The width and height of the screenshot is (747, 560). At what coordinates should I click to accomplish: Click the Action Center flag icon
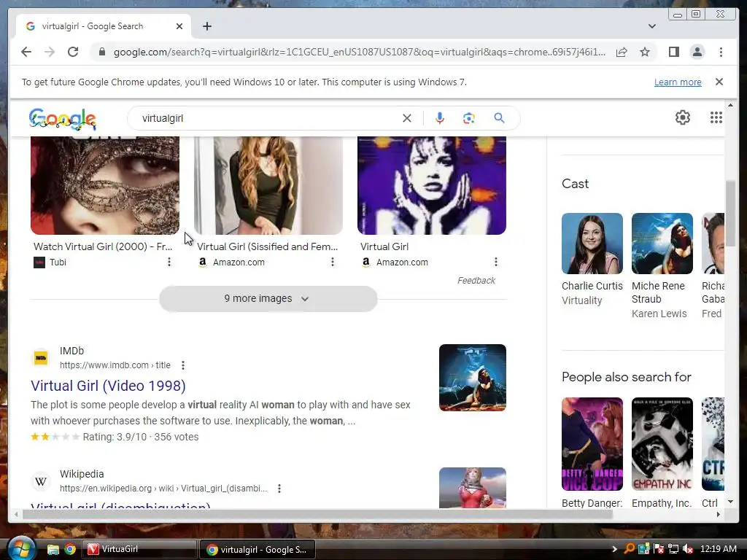(x=659, y=549)
